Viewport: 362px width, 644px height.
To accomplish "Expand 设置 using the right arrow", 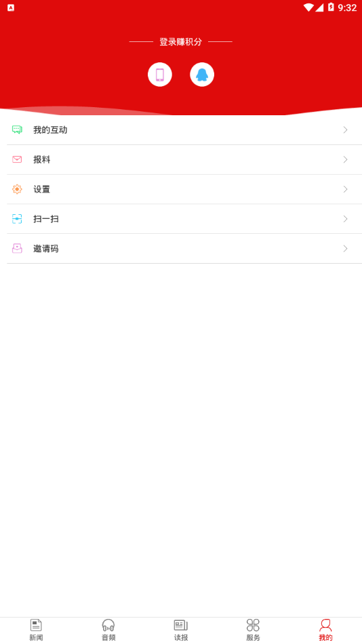I will [346, 189].
